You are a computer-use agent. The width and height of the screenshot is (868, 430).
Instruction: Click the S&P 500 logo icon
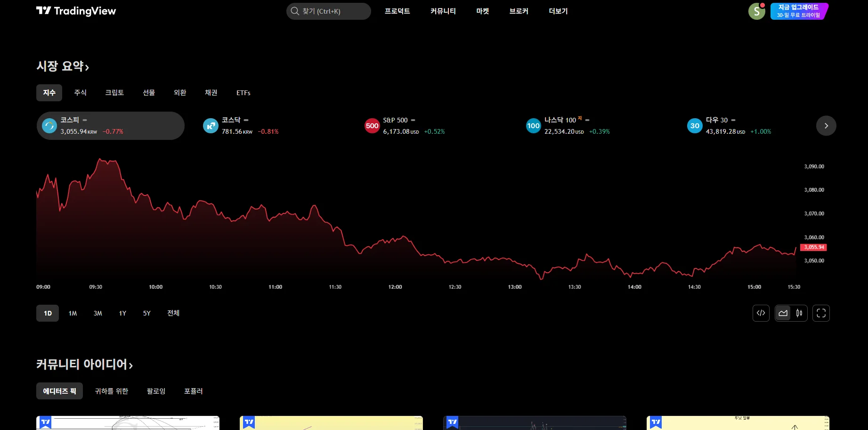click(372, 126)
